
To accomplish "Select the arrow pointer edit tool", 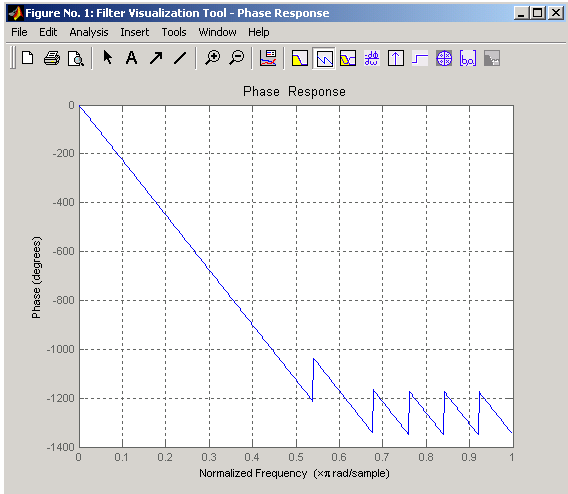I will pyautogui.click(x=108, y=58).
